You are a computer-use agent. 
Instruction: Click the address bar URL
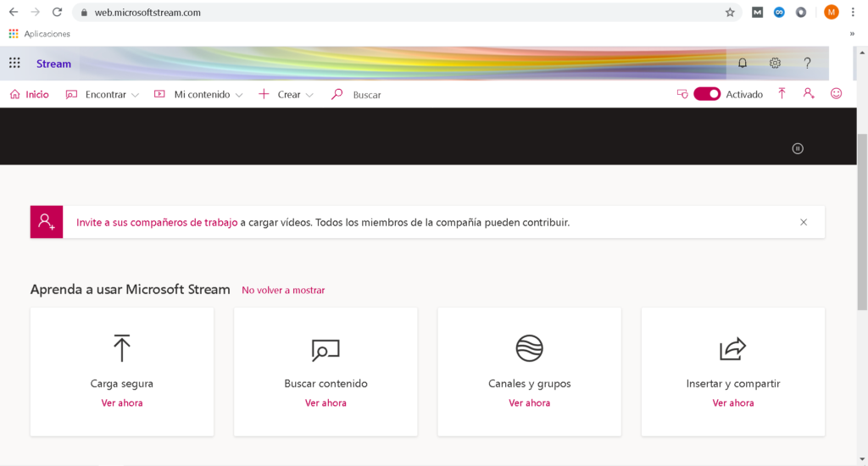147,12
